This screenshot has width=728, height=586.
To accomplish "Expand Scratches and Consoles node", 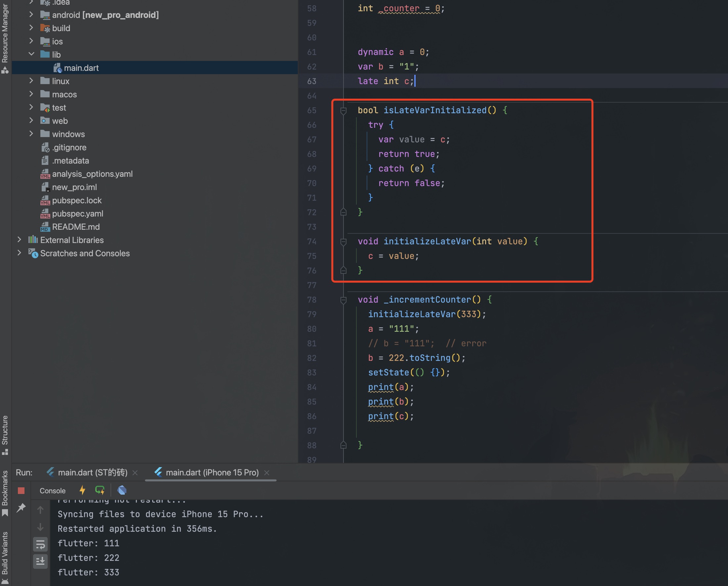I will point(19,253).
